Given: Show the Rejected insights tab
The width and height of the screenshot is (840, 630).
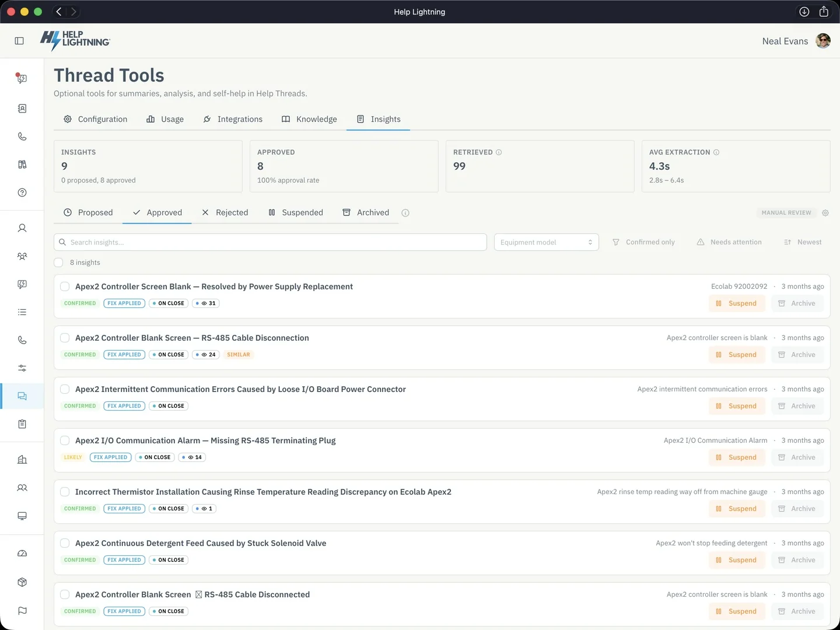Looking at the screenshot, I should point(225,212).
